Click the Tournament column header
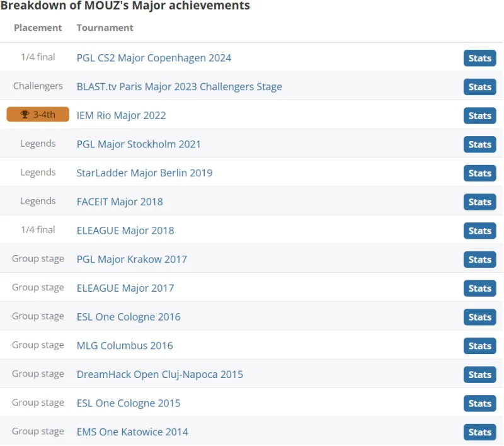504x446 pixels. [x=105, y=28]
